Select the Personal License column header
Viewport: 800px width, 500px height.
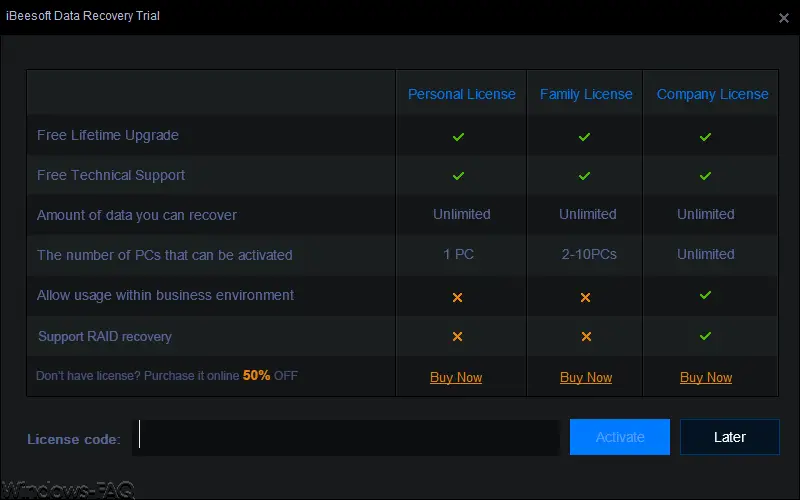point(461,94)
